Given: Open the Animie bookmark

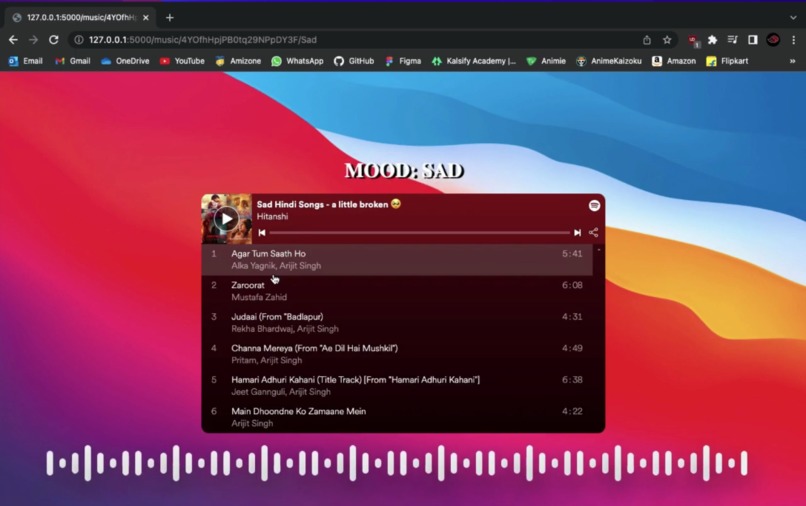Looking at the screenshot, I should [546, 61].
